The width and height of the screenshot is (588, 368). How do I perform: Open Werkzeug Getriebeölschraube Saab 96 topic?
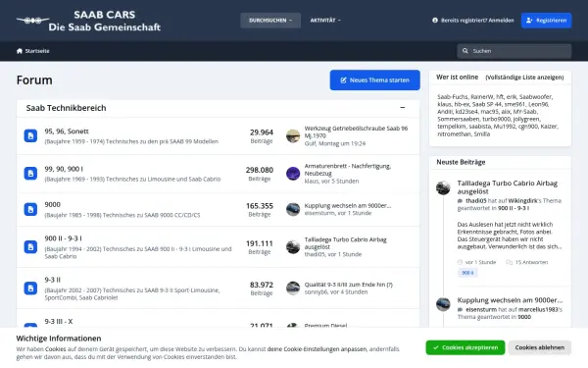tap(356, 131)
